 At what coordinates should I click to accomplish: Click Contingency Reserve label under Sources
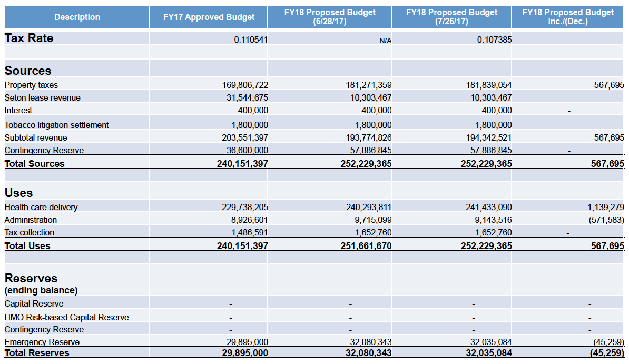coord(44,151)
